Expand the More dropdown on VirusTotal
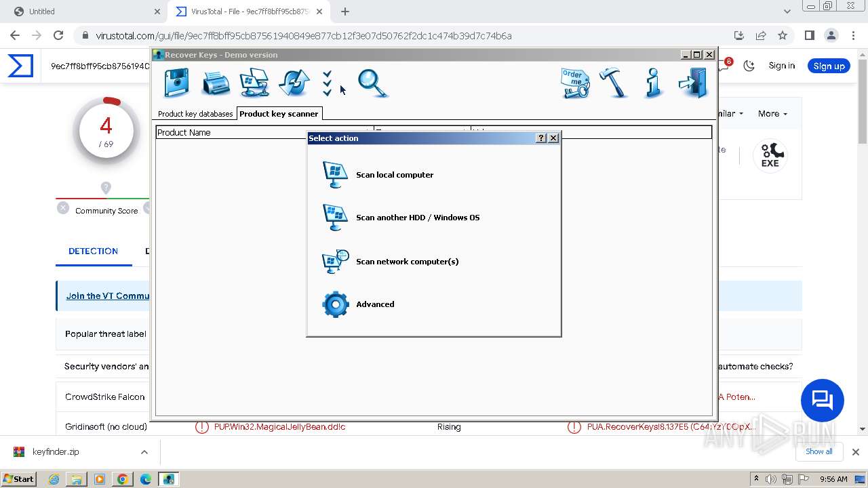The image size is (868, 488). tap(772, 114)
